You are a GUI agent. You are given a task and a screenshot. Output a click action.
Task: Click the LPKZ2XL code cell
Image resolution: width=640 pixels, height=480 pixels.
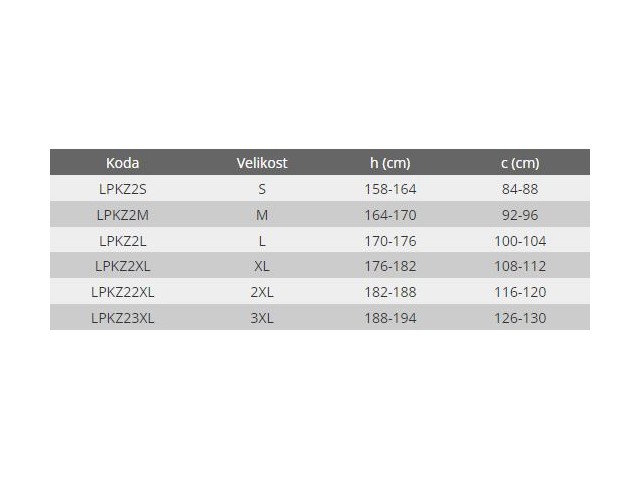tap(122, 266)
